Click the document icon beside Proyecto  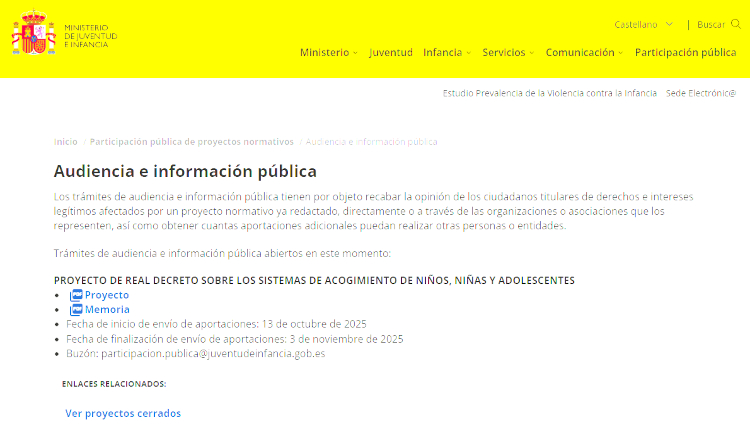[76, 295]
